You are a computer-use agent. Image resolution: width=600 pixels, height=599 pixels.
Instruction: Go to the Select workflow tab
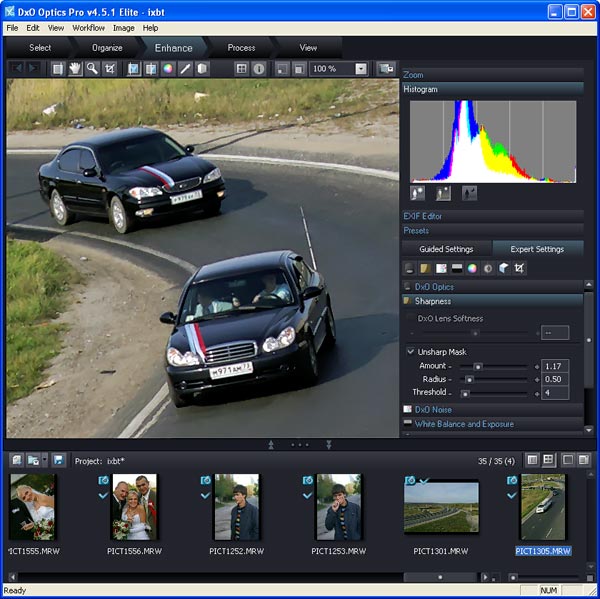point(40,48)
